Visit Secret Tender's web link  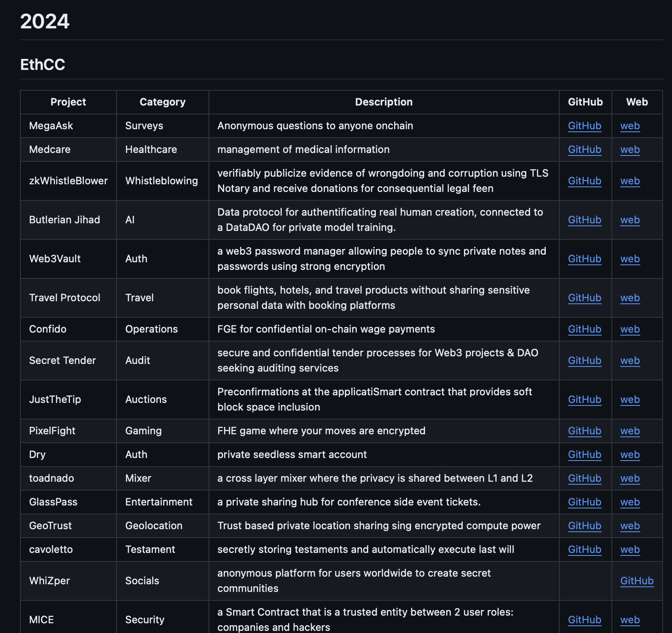click(630, 361)
